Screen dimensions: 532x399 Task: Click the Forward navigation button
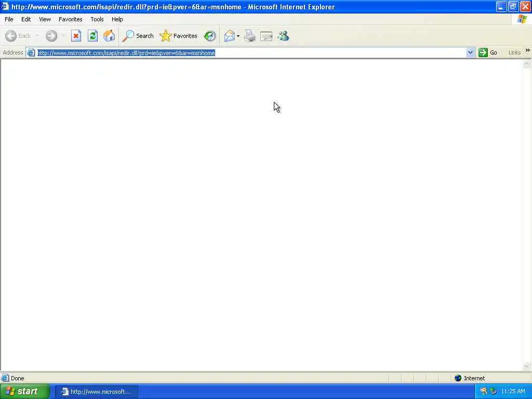point(51,36)
